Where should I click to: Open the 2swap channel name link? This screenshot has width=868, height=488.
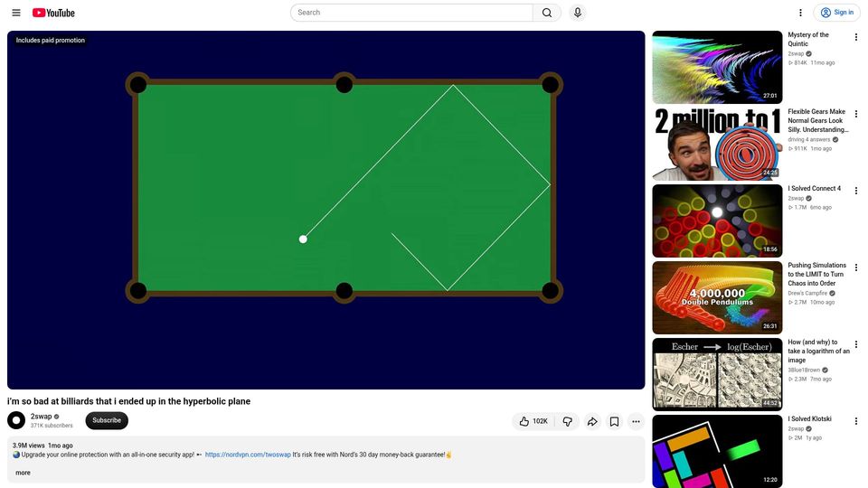point(41,416)
